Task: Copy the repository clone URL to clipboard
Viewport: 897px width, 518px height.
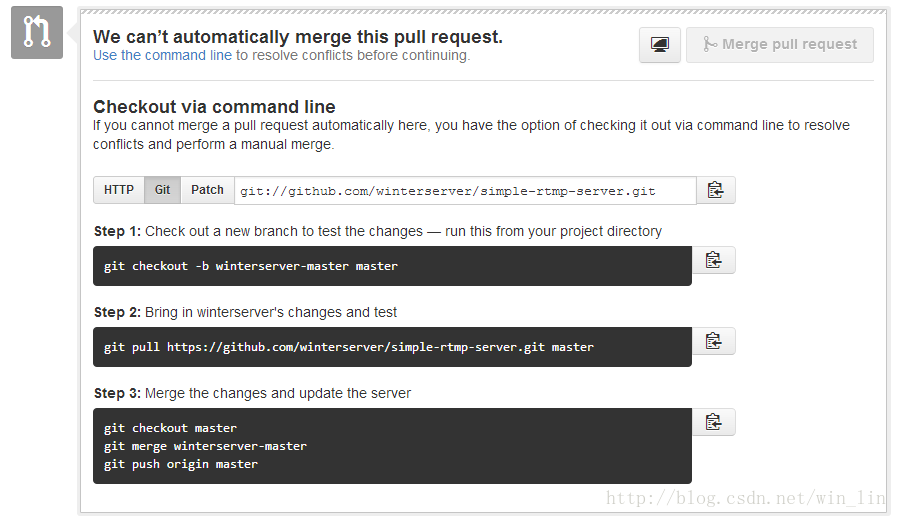Action: click(x=716, y=190)
